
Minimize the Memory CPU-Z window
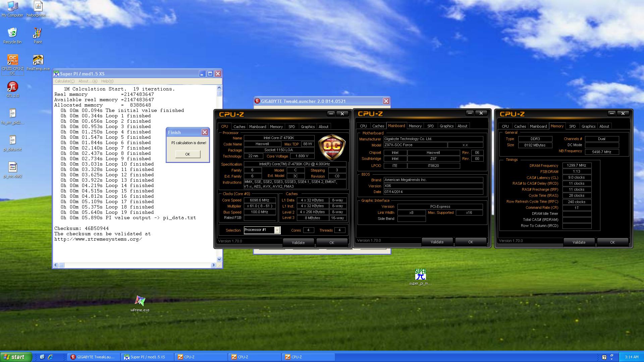point(611,113)
